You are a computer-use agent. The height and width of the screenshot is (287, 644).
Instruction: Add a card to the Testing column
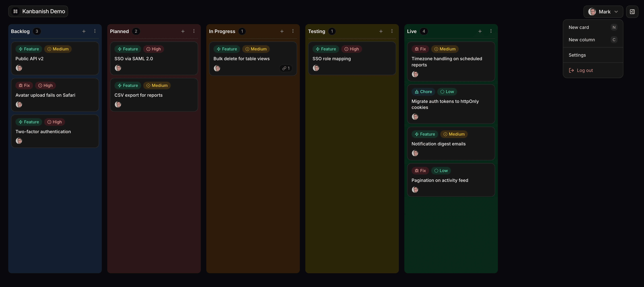[x=381, y=31]
